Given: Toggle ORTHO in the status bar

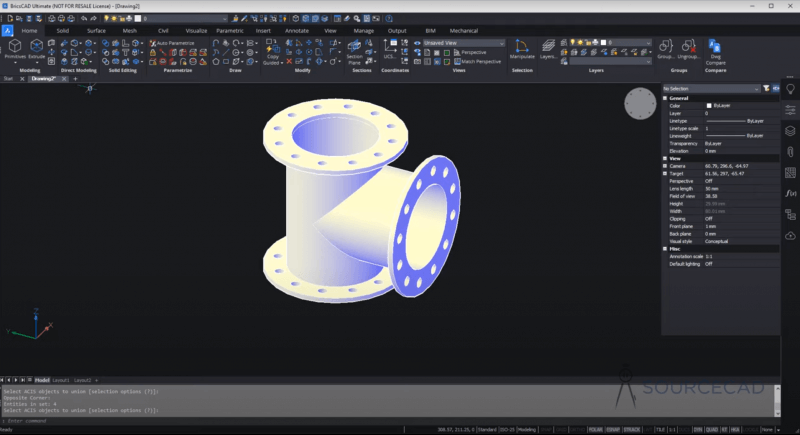Looking at the screenshot, I should (x=577, y=430).
